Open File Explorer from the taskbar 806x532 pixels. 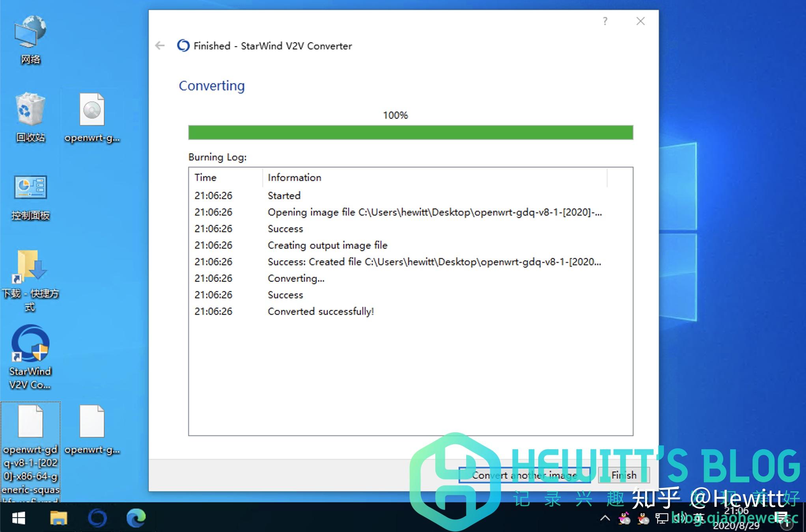(x=59, y=519)
